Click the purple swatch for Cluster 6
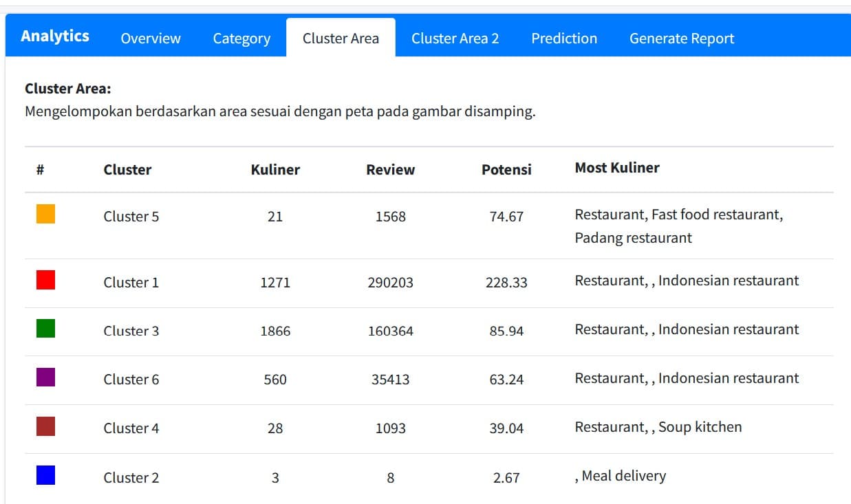The image size is (851, 504). pos(45,377)
